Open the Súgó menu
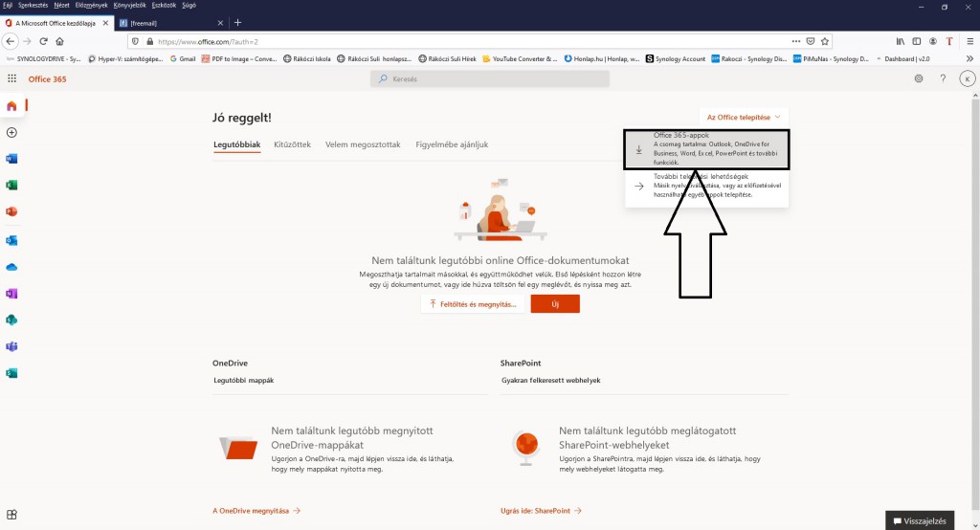Viewport: 980px width, 530px height. click(x=189, y=5)
